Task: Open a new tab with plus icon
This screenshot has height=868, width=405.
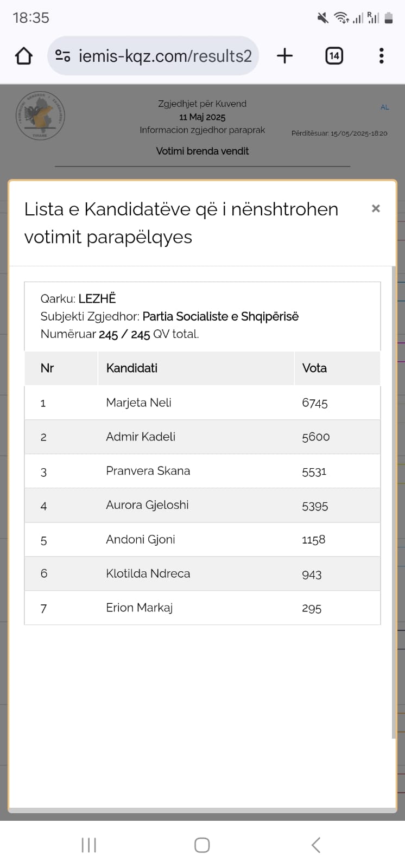Action: (x=284, y=56)
